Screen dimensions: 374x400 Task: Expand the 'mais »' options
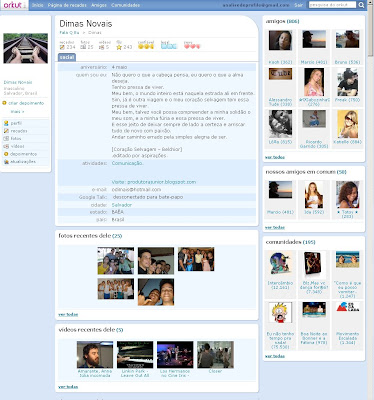point(17,112)
